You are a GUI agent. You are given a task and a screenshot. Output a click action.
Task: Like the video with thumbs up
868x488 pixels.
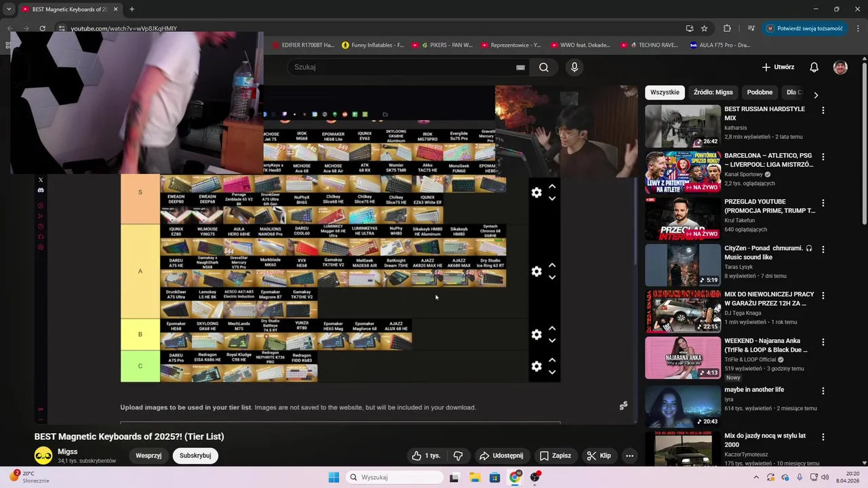[x=425, y=455]
